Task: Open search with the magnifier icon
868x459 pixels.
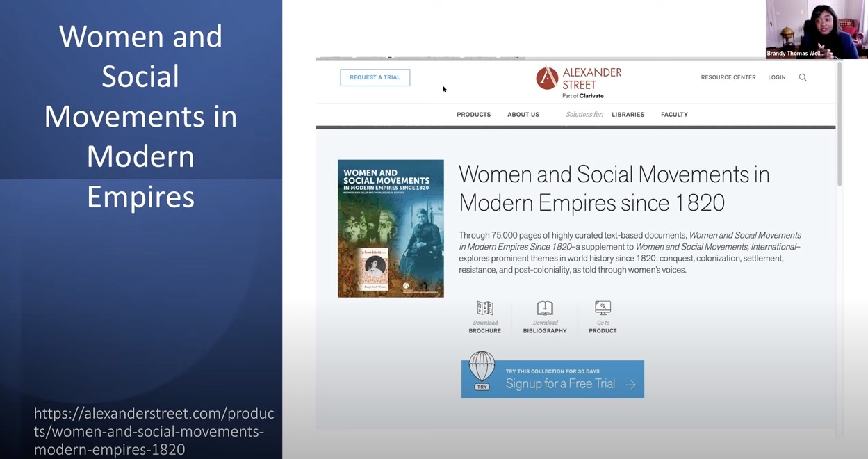Action: click(803, 77)
